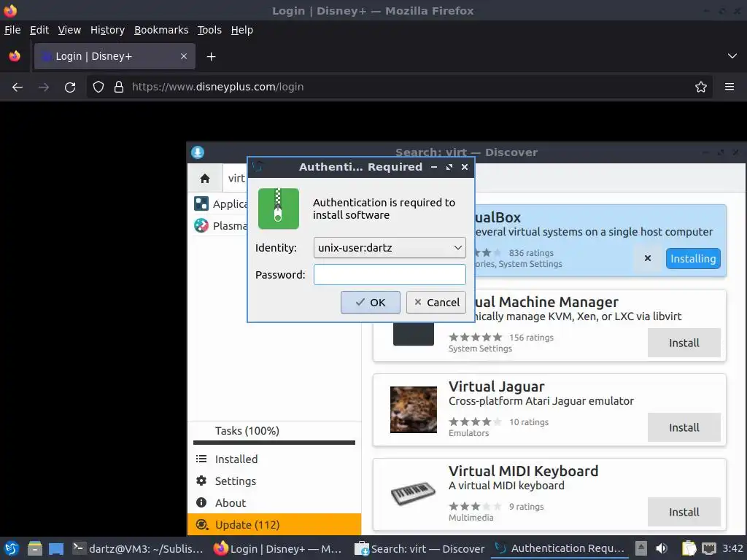Open the Installed list in Discover
The height and width of the screenshot is (560, 747).
tap(274, 459)
